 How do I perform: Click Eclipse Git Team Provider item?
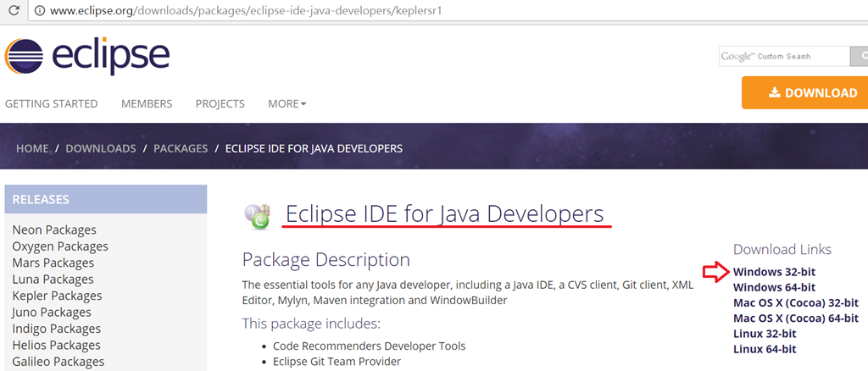tap(337, 363)
